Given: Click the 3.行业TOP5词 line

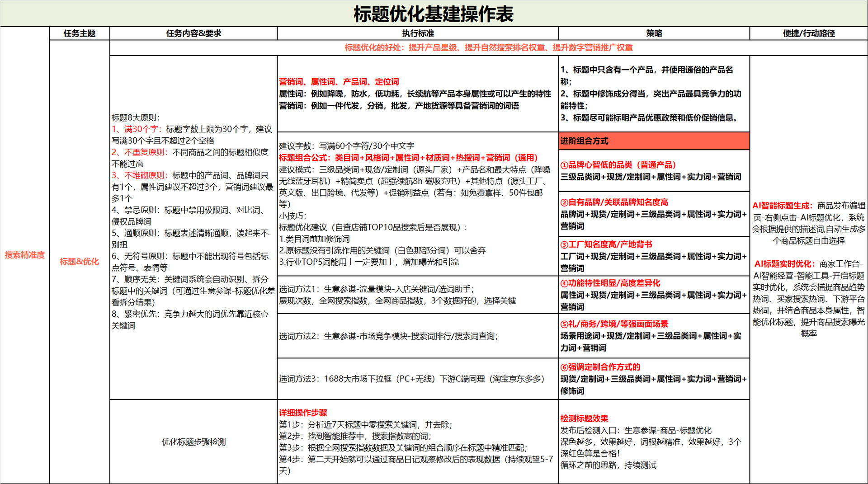Looking at the screenshot, I should point(369,262).
